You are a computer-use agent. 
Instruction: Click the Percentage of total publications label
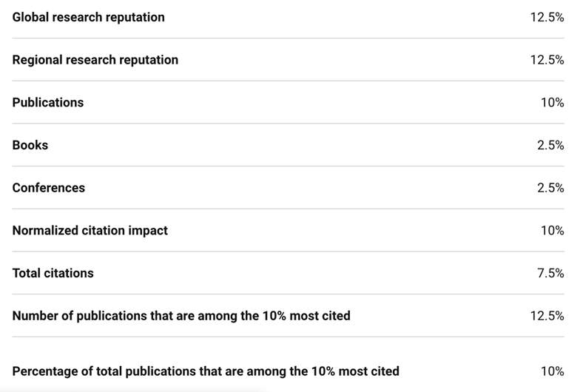[206, 371]
